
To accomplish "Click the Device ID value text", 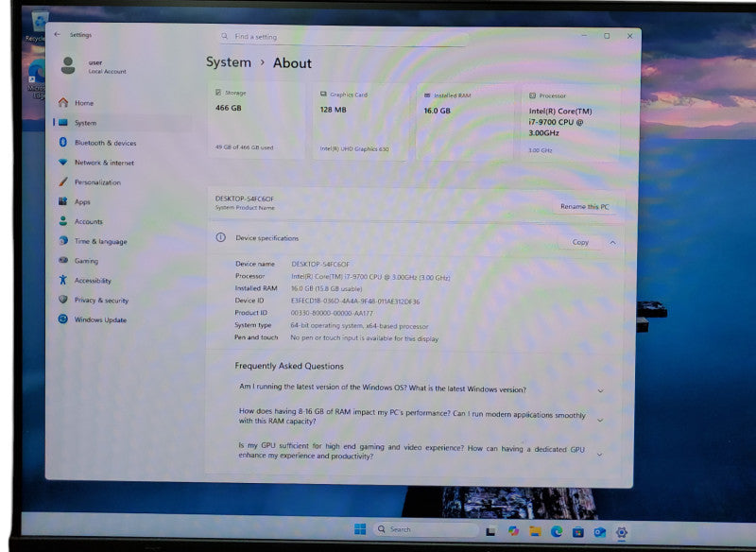I will 355,302.
